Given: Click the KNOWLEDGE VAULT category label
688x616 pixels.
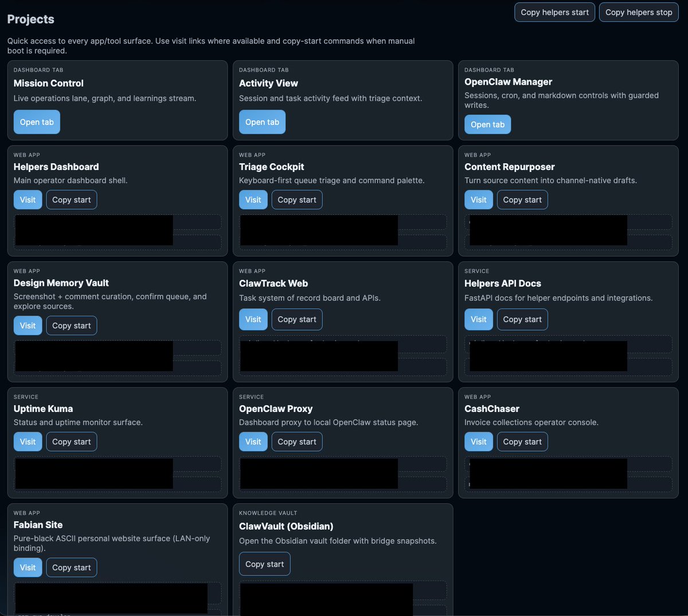Looking at the screenshot, I should click(x=268, y=513).
